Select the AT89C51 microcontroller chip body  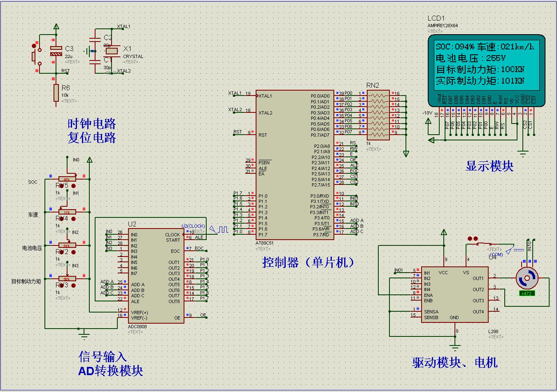pos(295,165)
